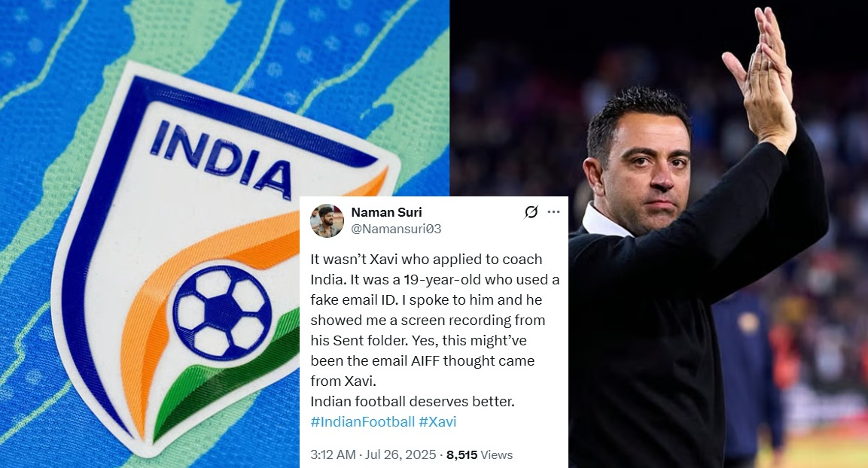
Task: View the 8,515 Views count
Action: (480, 454)
